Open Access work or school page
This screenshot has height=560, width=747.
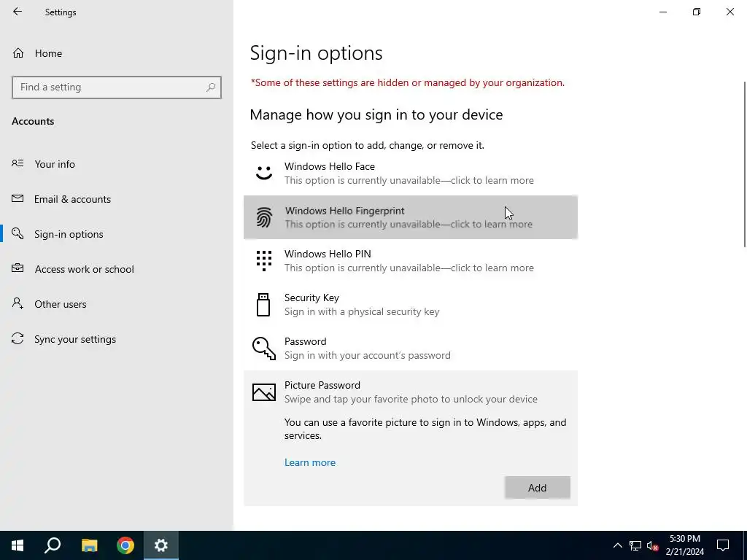(x=117, y=269)
